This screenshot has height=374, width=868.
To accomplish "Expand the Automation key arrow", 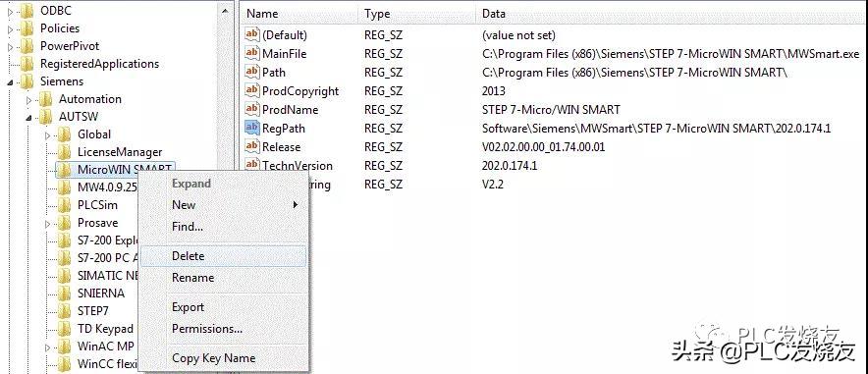I will coord(29,99).
